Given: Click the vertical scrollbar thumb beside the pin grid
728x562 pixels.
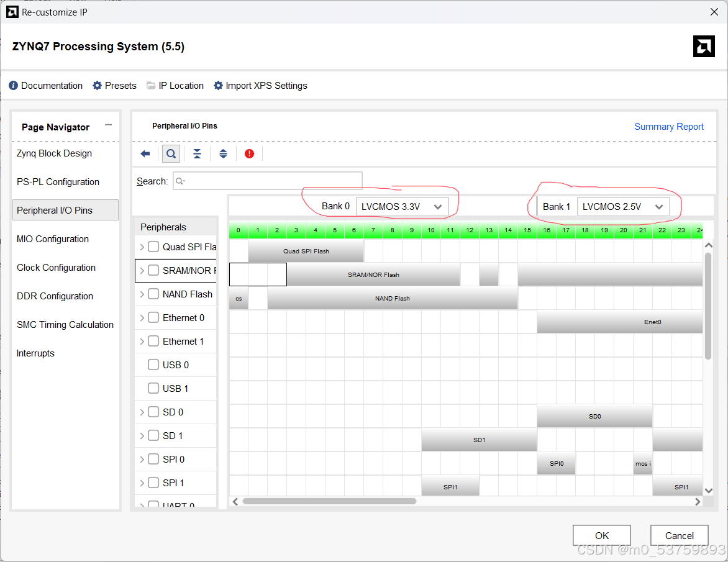Looking at the screenshot, I should tap(708, 306).
